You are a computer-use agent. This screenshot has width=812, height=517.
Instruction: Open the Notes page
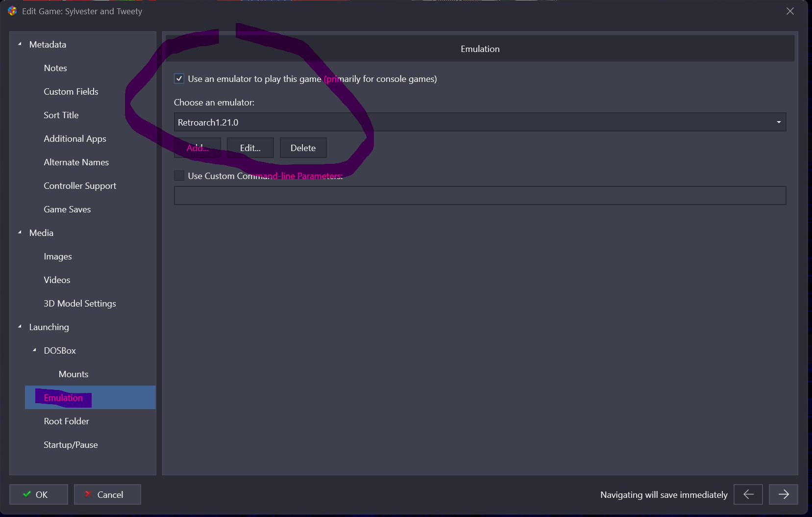(55, 68)
